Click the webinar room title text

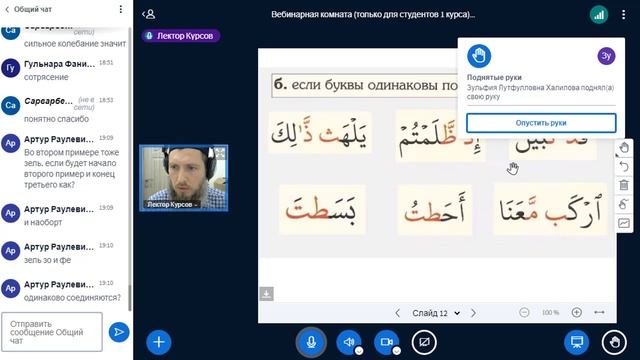pyautogui.click(x=373, y=15)
